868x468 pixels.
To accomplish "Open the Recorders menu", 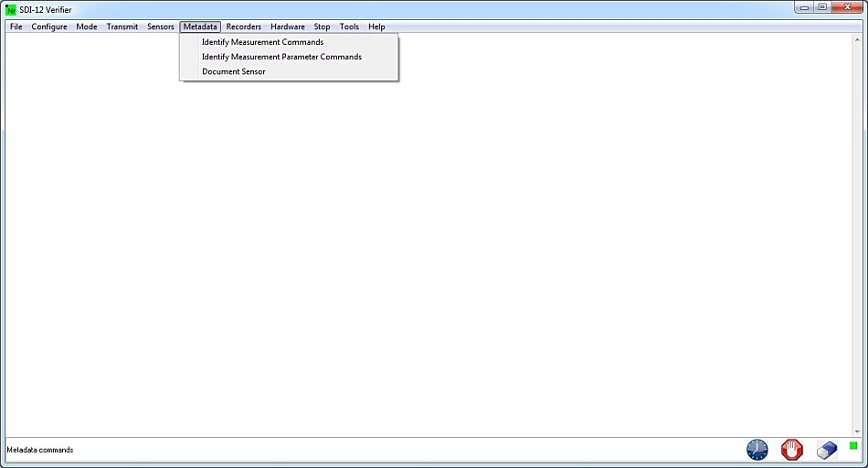I will click(x=244, y=27).
